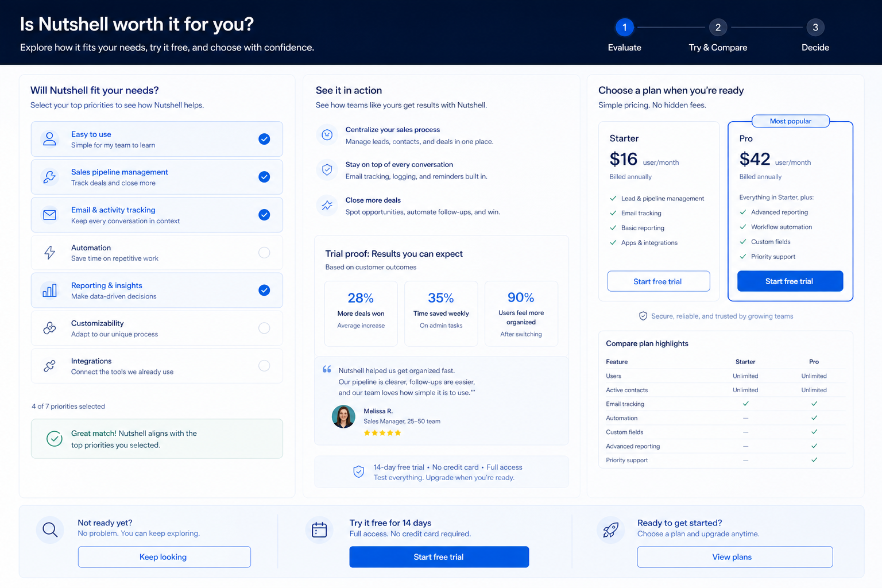Viewport: 882px width, 588px height.
Task: Click the Keep looking button
Action: point(164,557)
